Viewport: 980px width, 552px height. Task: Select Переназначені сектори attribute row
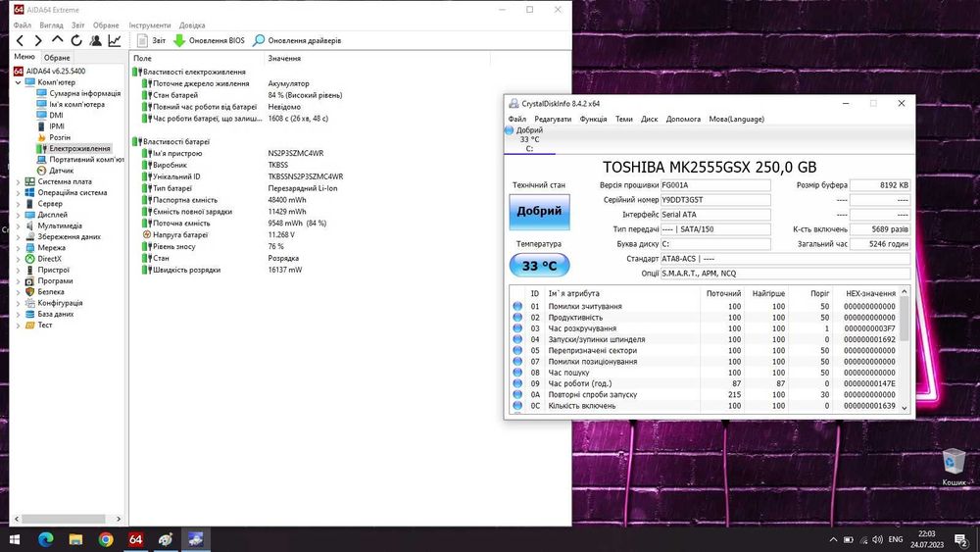(706, 351)
